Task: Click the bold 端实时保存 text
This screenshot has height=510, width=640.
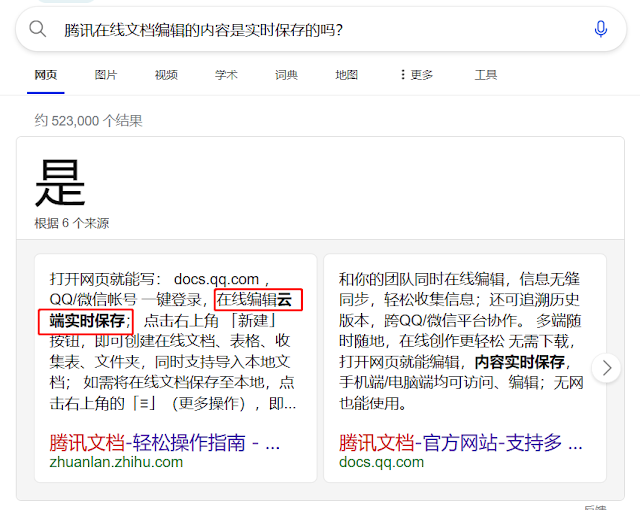Action: (x=87, y=320)
